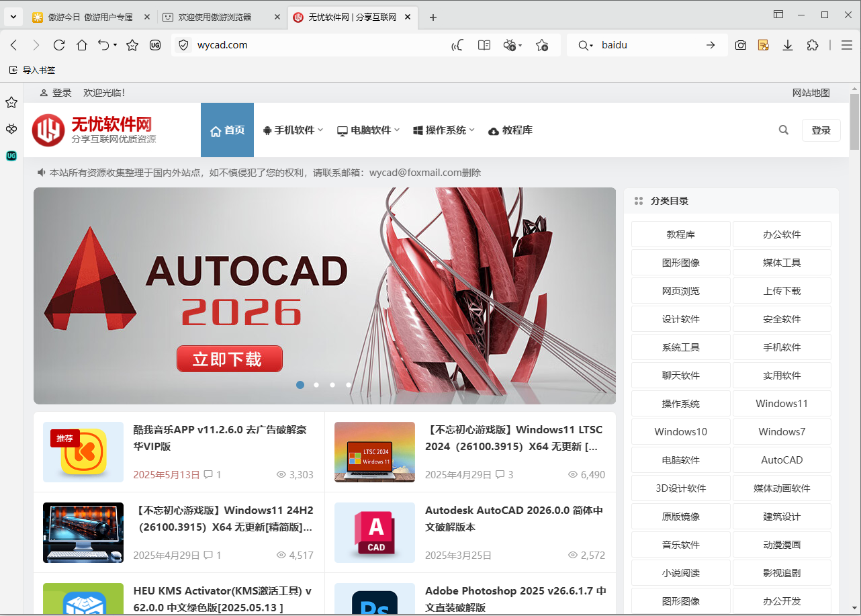Screen dimensions: 861x616
Task: Click the search engine selector arrow
Action: 591,45
